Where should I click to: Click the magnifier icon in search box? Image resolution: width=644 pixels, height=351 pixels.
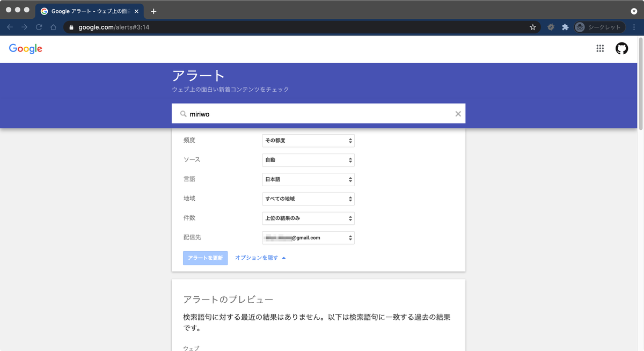click(x=183, y=114)
